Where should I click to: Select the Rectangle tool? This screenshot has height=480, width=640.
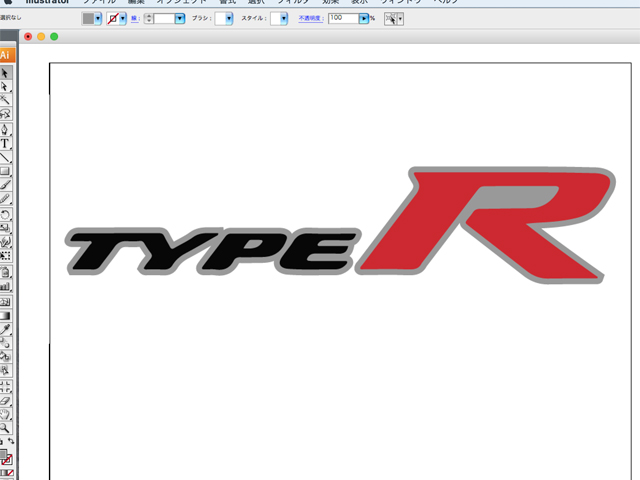point(5,171)
